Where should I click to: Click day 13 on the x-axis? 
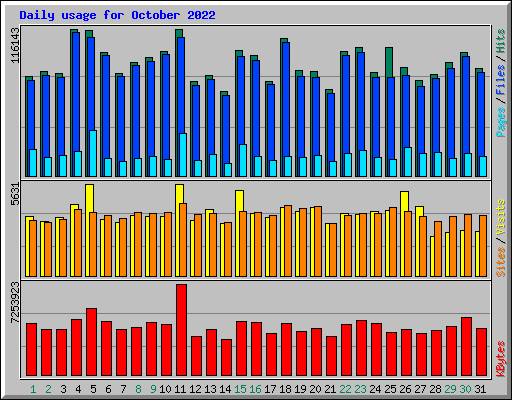[x=210, y=389]
